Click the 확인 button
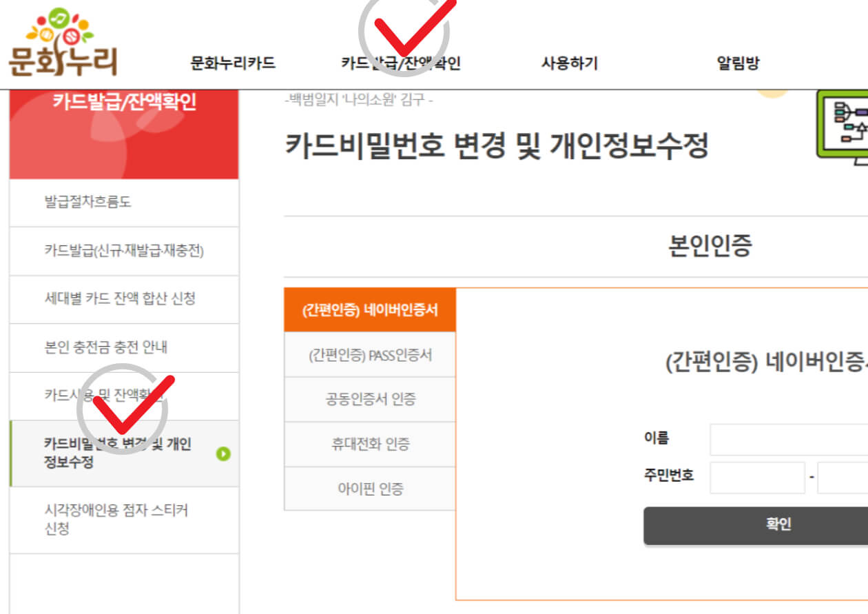Screen dimensions: 868x614 pyautogui.click(x=756, y=525)
